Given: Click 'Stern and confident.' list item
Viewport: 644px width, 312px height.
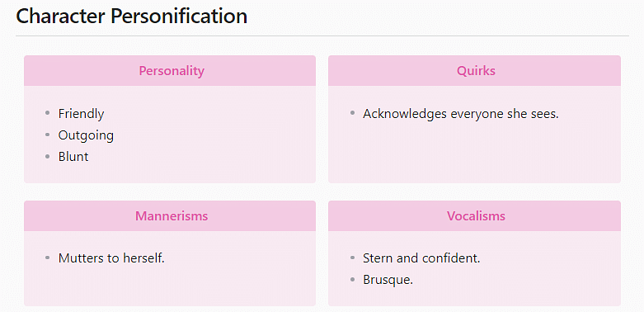Looking at the screenshot, I should [421, 258].
